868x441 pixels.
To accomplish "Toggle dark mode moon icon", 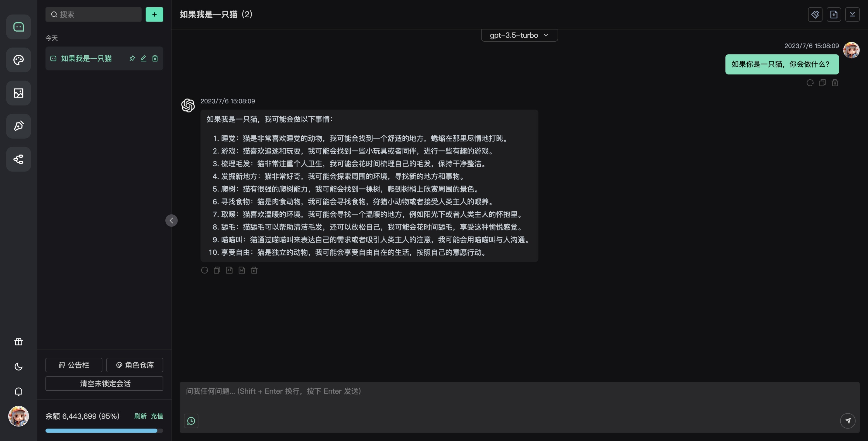I will 18,366.
